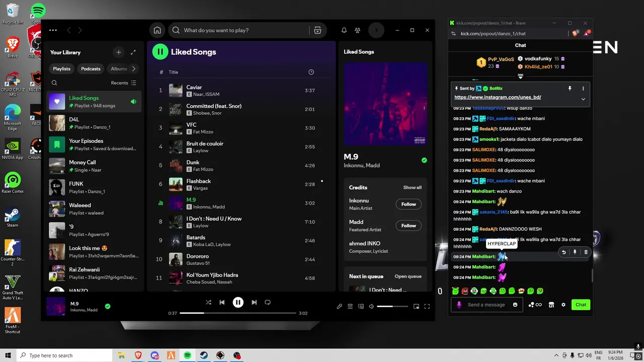644x362 pixels.
Task: Search within Your Library using the magnifier
Action: click(x=54, y=83)
